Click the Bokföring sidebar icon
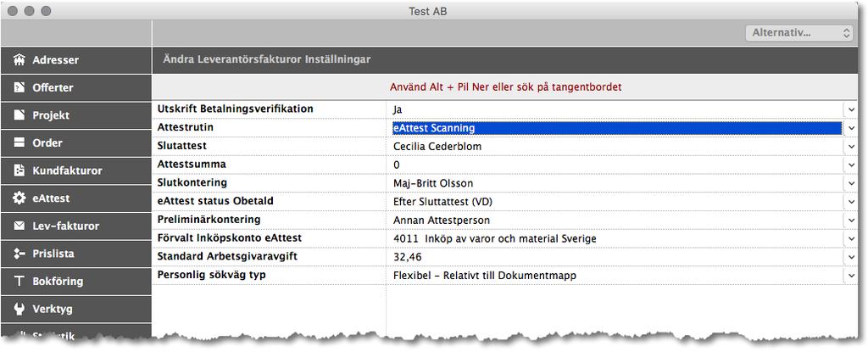 click(x=19, y=281)
